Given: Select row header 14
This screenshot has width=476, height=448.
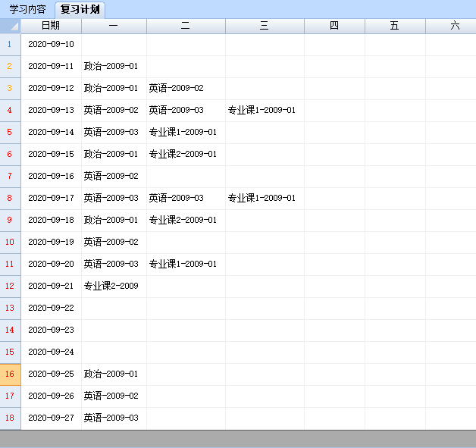Looking at the screenshot, I should pyautogui.click(x=11, y=331).
